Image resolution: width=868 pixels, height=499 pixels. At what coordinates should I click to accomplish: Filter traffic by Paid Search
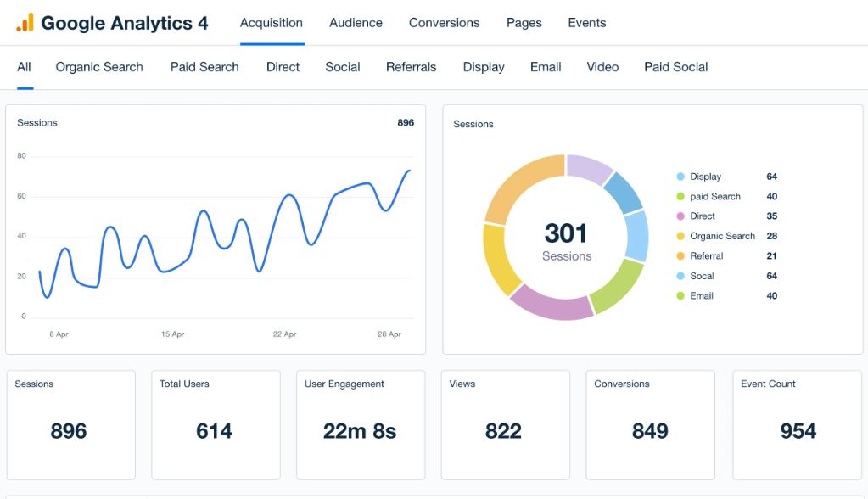point(204,67)
